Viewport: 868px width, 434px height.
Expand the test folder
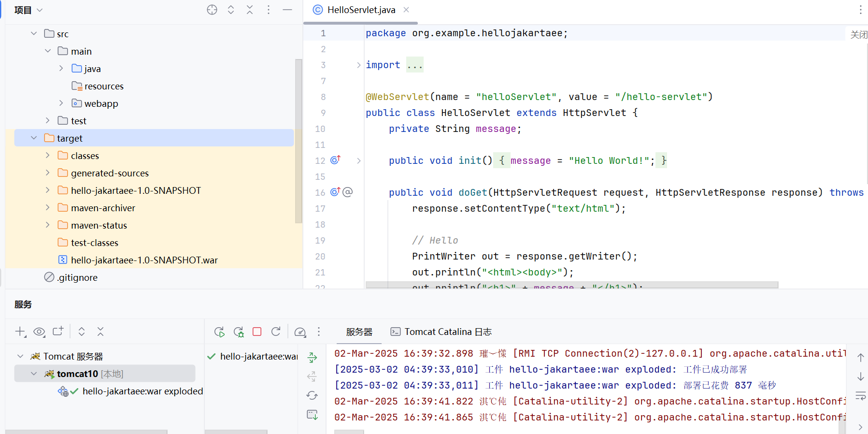click(x=48, y=120)
